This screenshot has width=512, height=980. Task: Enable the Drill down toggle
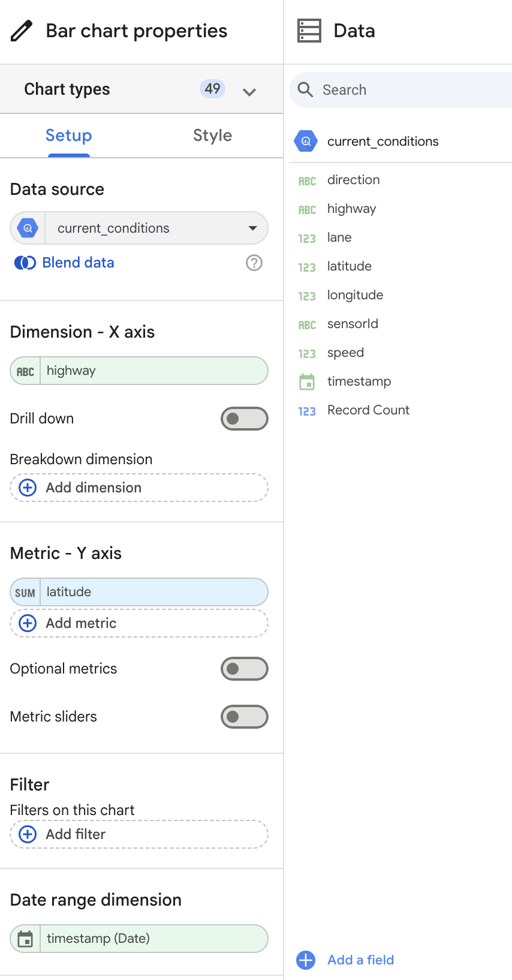[x=244, y=419]
